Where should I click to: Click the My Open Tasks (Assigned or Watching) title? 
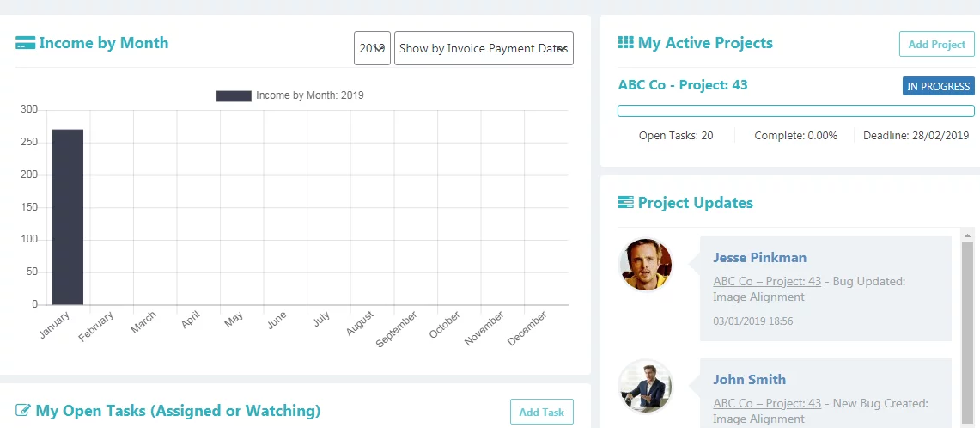pyautogui.click(x=178, y=411)
